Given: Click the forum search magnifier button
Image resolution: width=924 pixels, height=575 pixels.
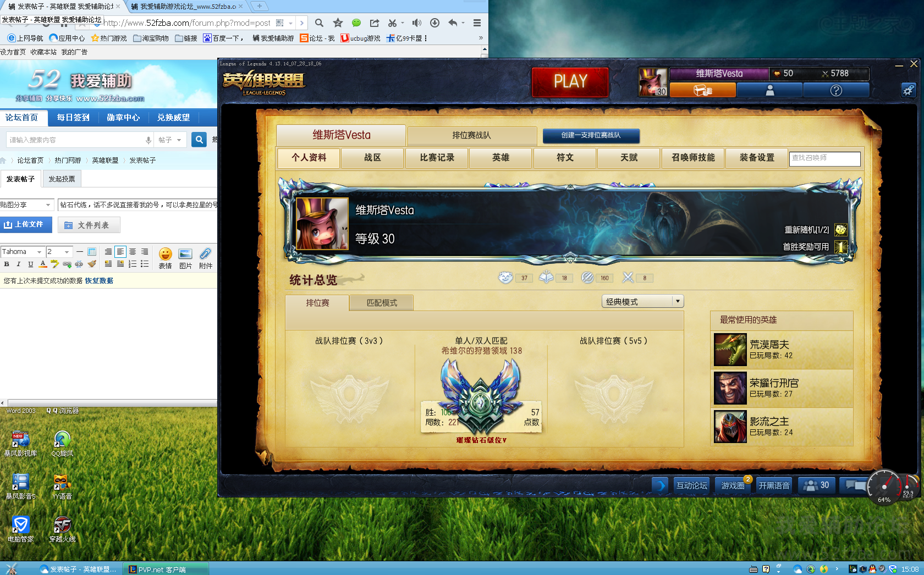Looking at the screenshot, I should coord(199,140).
